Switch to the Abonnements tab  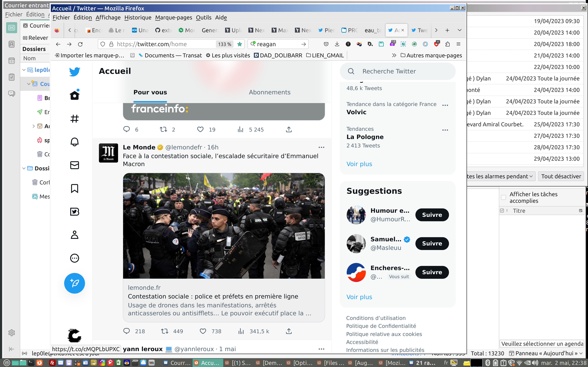[269, 92]
